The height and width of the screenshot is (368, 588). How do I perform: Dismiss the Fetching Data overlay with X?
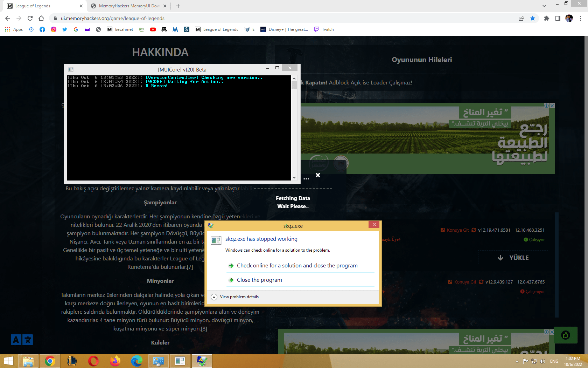point(318,175)
